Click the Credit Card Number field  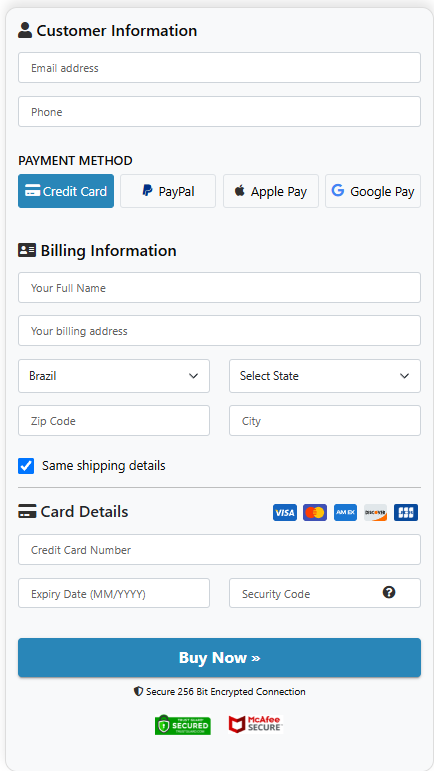tap(219, 550)
